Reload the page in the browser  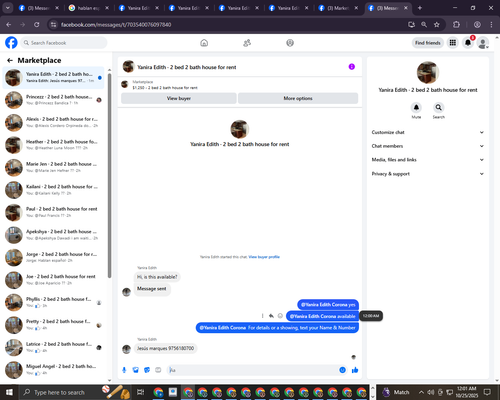[37, 24]
